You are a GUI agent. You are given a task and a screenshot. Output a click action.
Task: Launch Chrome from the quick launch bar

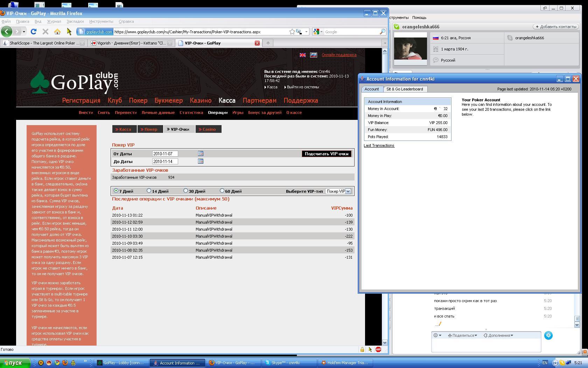click(57, 363)
